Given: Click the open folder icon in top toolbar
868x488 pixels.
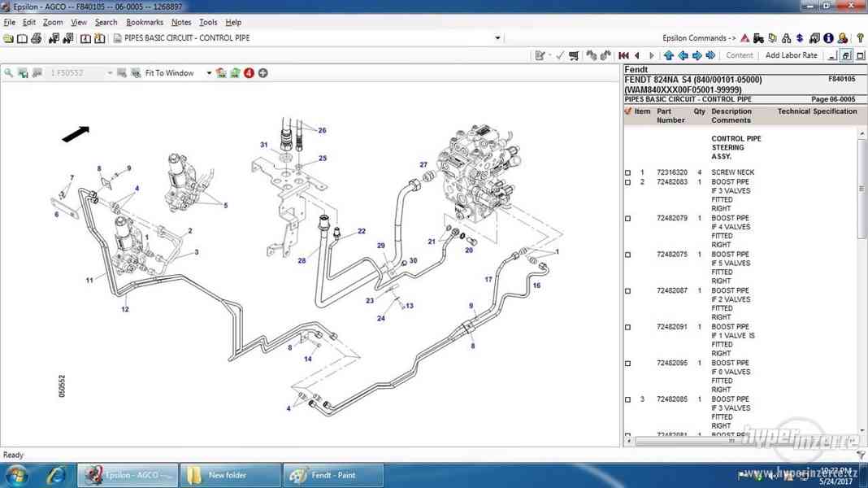Looking at the screenshot, I should pos(8,38).
